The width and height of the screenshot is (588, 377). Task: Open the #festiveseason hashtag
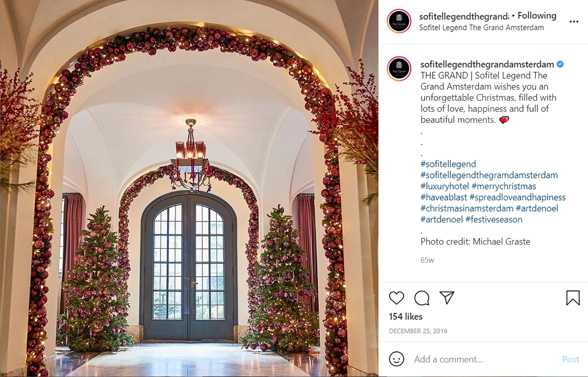(493, 219)
